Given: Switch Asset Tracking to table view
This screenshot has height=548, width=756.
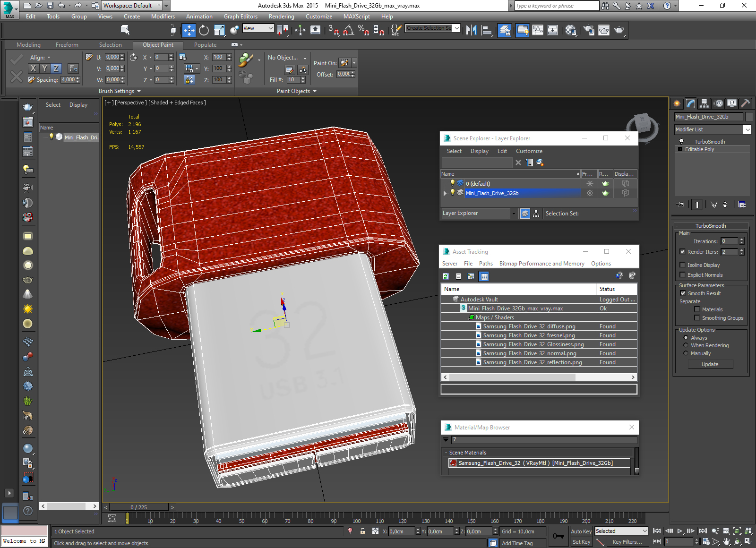Looking at the screenshot, I should 484,276.
